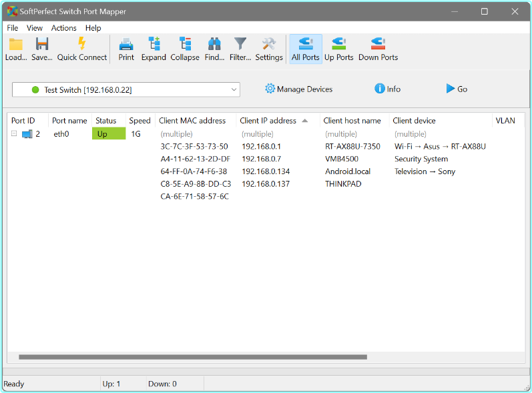Click the Manage Devices button
Screen dimensions: 532x393
[x=298, y=89]
